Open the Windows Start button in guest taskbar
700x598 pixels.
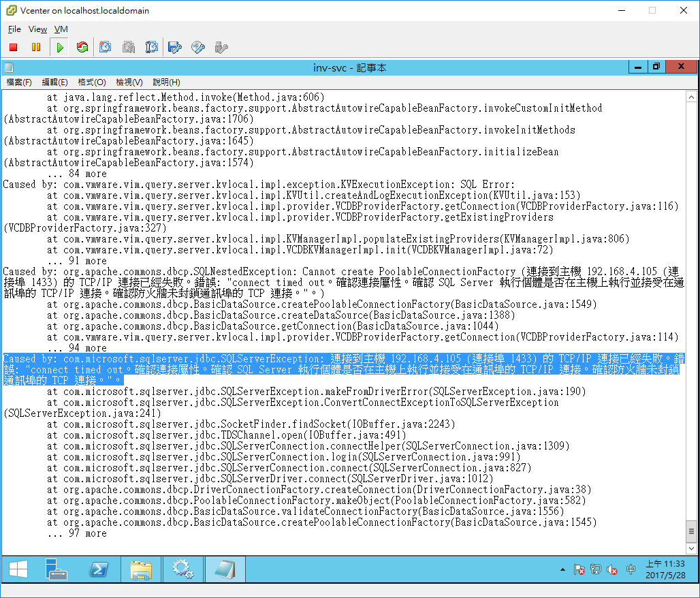click(x=18, y=569)
